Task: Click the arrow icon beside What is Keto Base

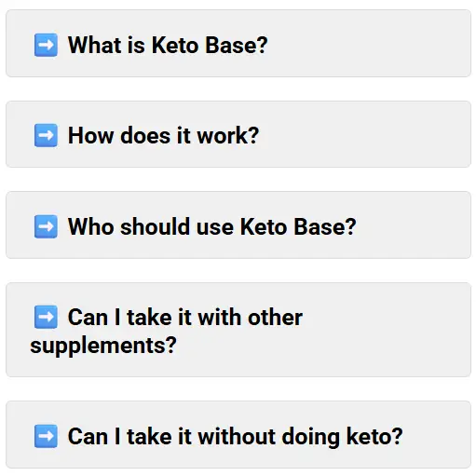Action: click(x=46, y=45)
